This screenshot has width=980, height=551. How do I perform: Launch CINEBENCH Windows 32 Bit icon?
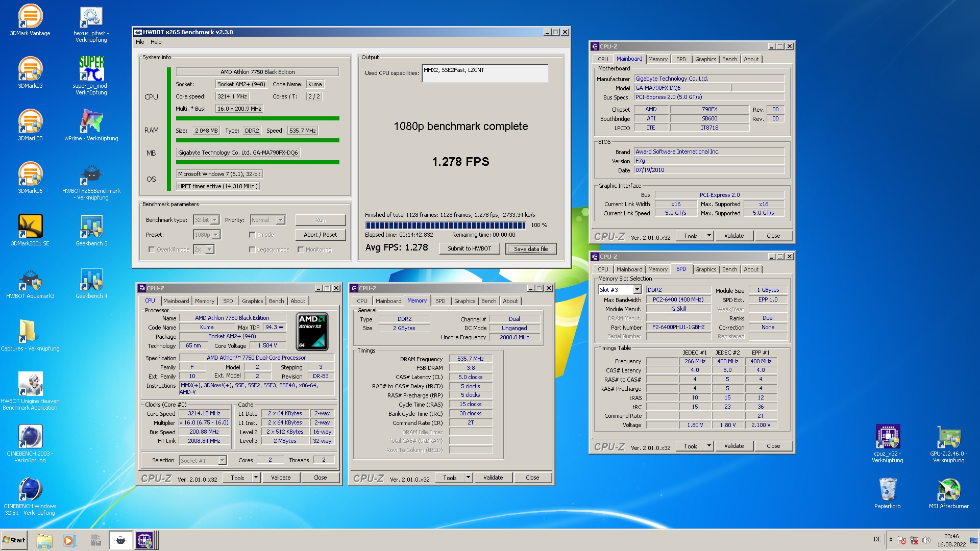tap(30, 496)
